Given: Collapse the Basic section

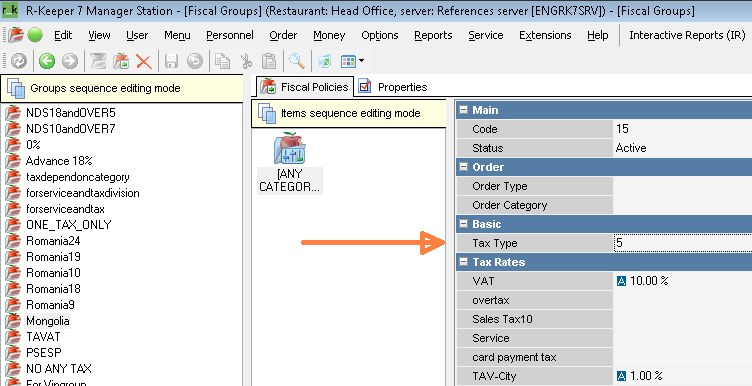Looking at the screenshot, I should [463, 224].
